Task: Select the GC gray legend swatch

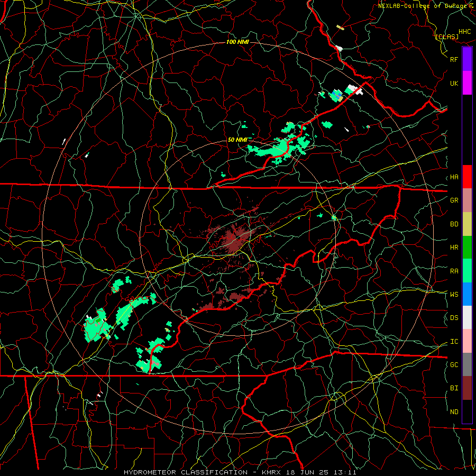Action: 467,364
